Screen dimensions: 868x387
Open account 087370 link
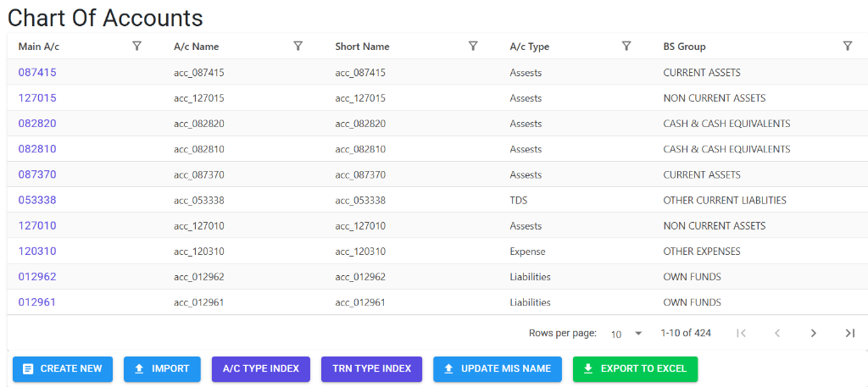coord(37,174)
